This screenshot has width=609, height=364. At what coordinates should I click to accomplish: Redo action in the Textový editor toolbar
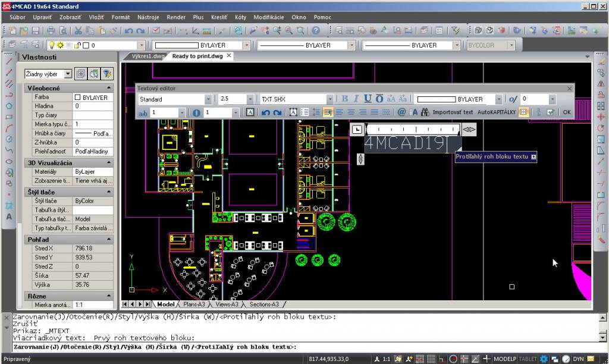(x=277, y=112)
